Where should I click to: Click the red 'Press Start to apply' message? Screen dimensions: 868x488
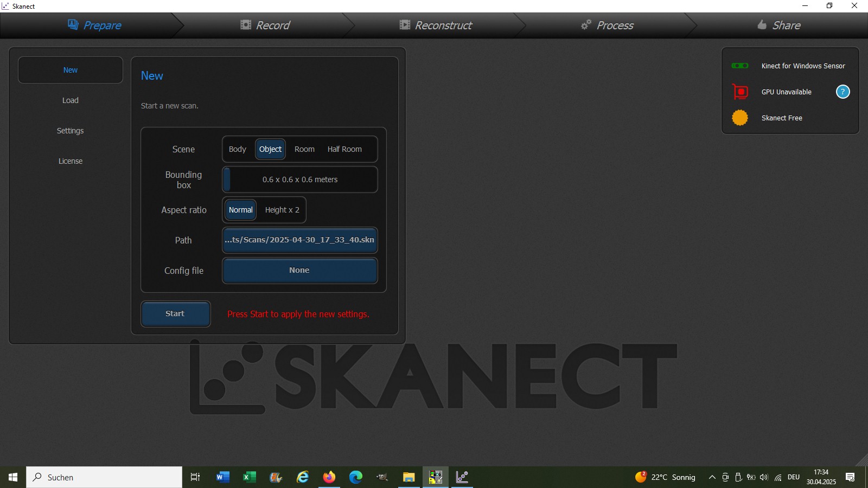point(298,314)
